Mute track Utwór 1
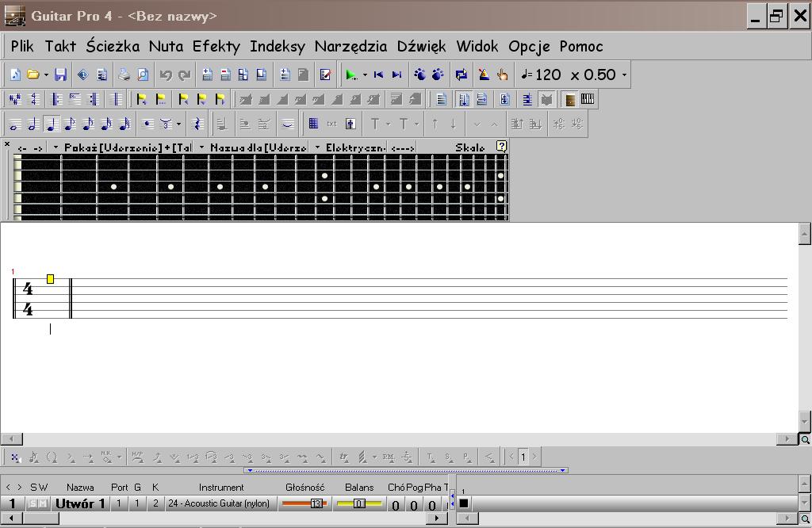 pos(43,503)
